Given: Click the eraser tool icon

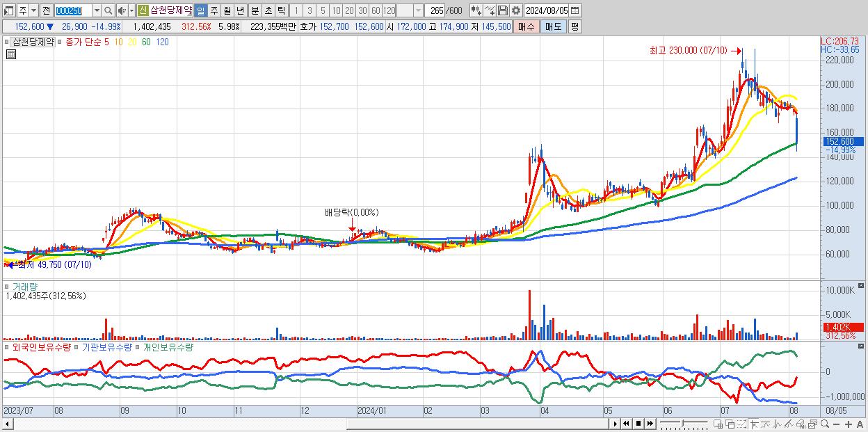Looking at the screenshot, I should [x=801, y=424].
